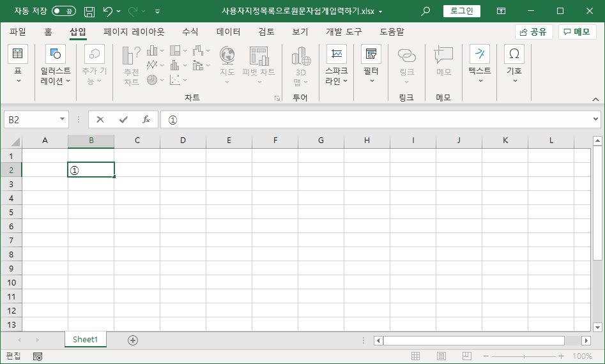The height and width of the screenshot is (364, 605).
Task: Open the 파일 menu tab
Action: pos(18,32)
